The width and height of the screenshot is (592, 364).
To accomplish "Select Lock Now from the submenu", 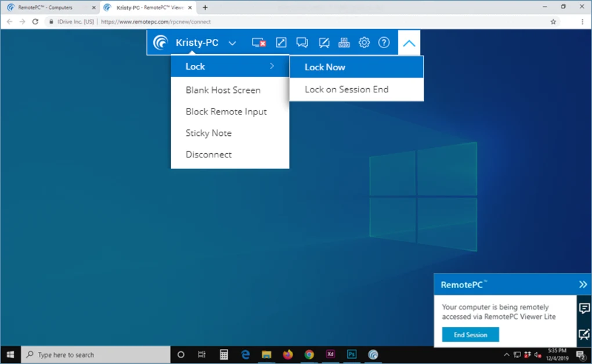I will click(x=324, y=67).
